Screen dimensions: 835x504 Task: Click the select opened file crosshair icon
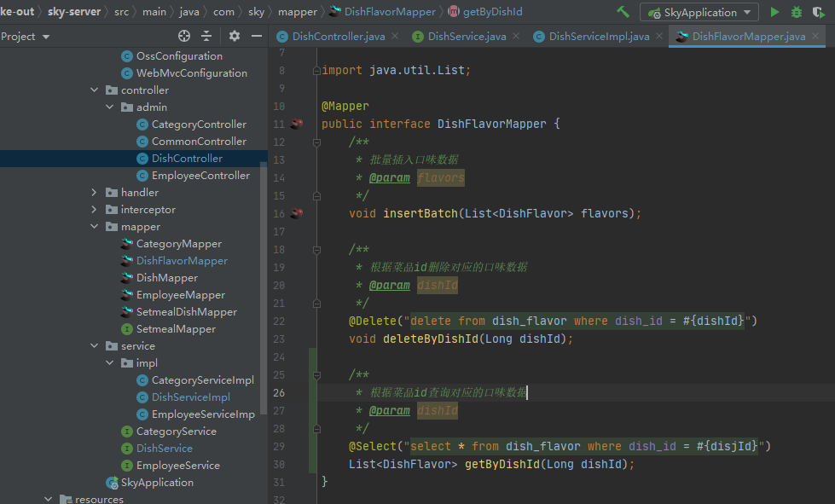pos(183,36)
